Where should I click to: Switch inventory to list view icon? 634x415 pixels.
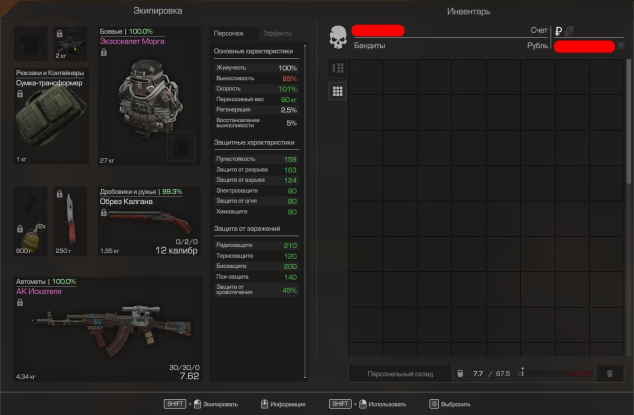(x=338, y=68)
